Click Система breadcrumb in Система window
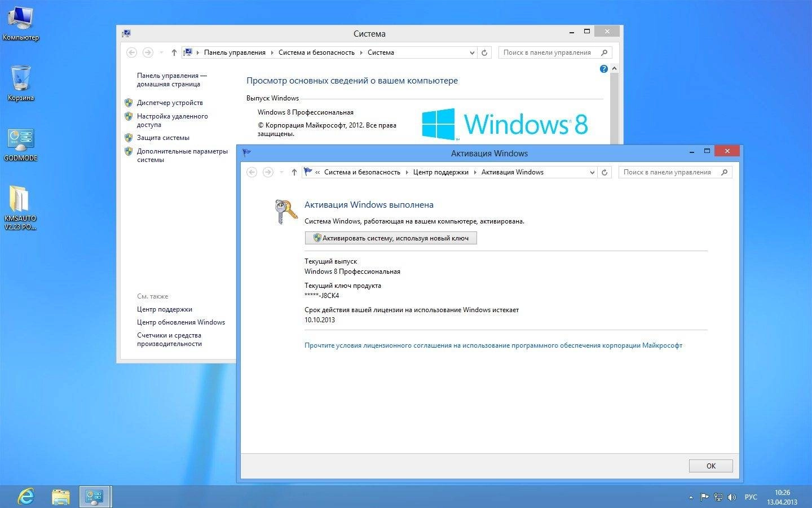Screen dimensions: 812x508 coord(381,52)
